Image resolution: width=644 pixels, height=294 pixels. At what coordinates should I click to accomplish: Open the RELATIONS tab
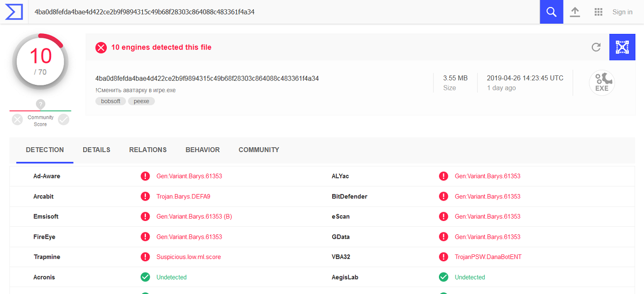[148, 150]
